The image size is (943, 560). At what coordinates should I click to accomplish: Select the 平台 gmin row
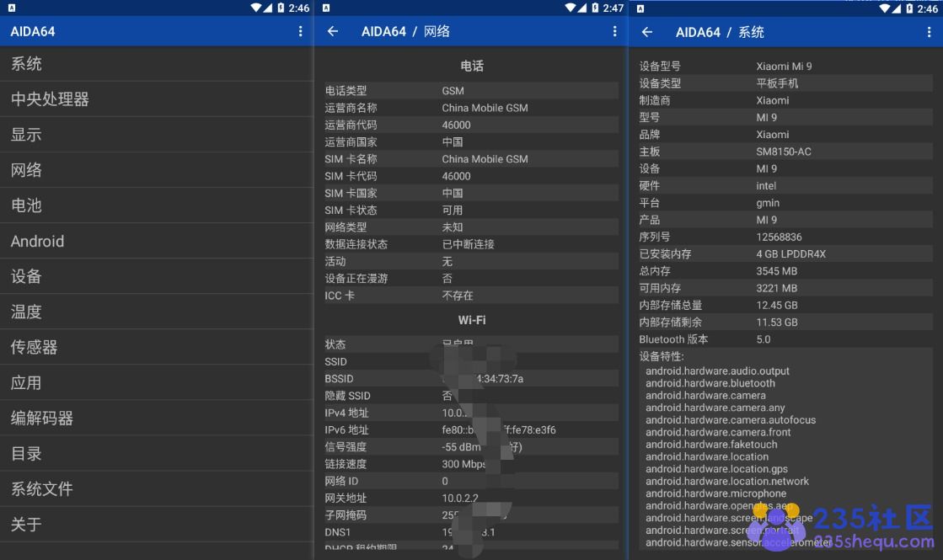[785, 202]
